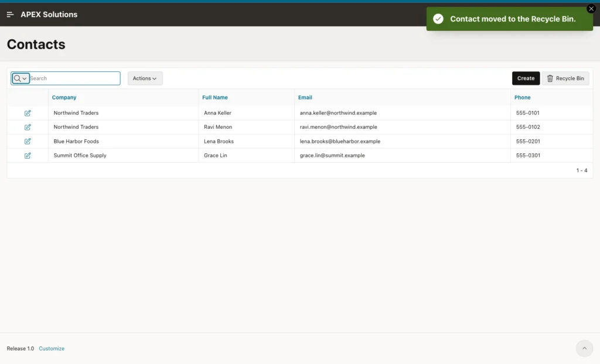Viewport: 600px width, 364px height.
Task: Go to APEX Solutions home title
Action: [49, 15]
